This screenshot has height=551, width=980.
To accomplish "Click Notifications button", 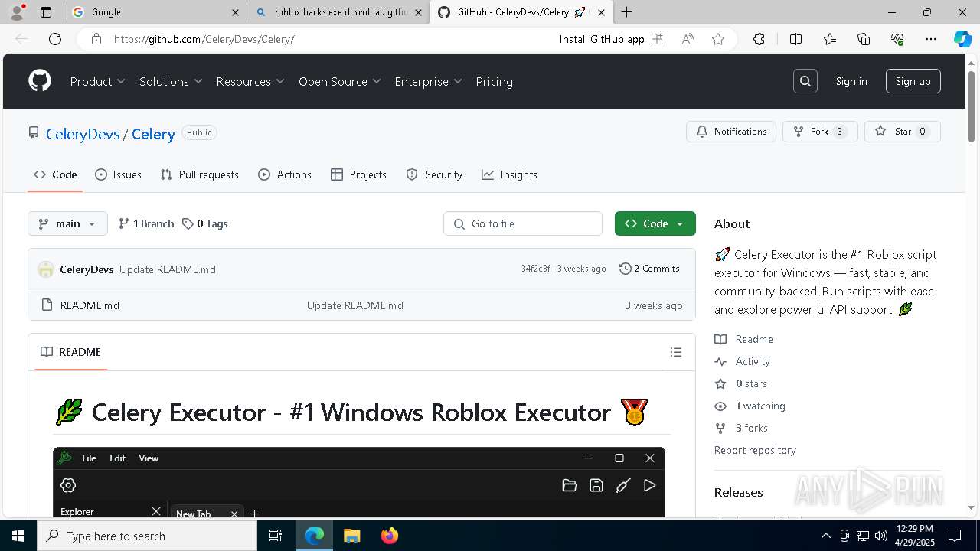I will pos(731,132).
